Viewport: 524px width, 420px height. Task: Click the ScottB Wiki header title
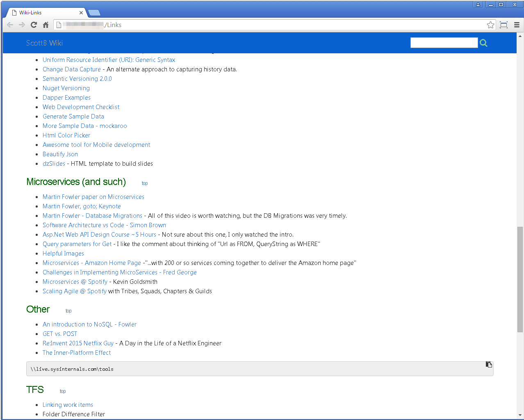[44, 43]
